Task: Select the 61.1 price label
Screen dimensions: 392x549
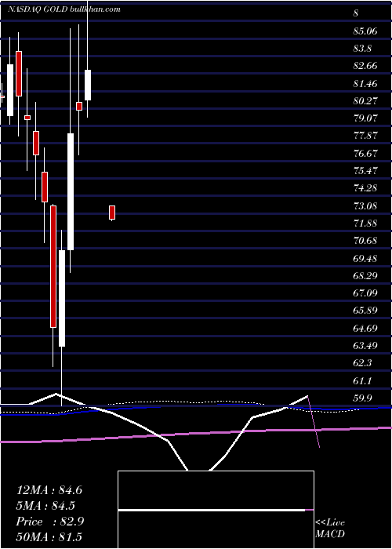Action: pos(362,381)
